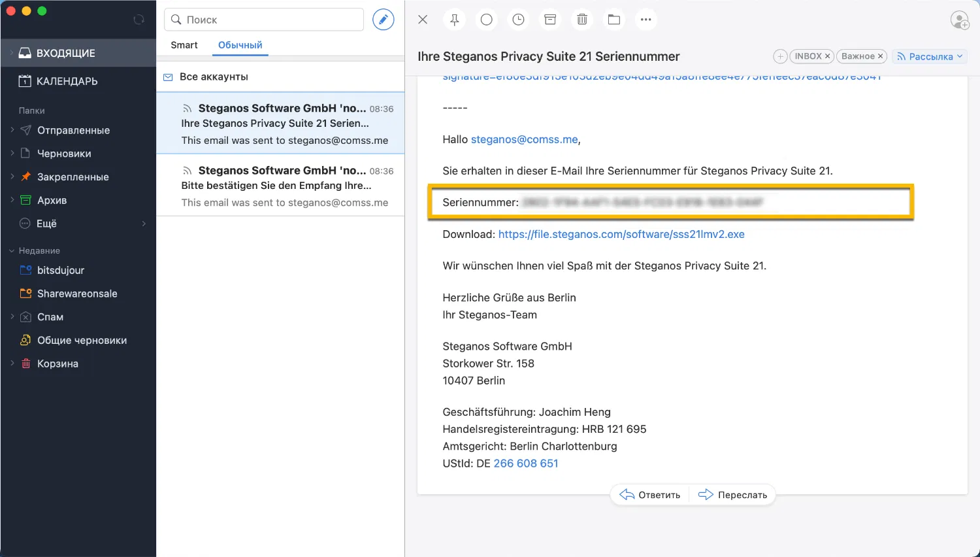
Task: Move email using the folder icon
Action: 614,20
